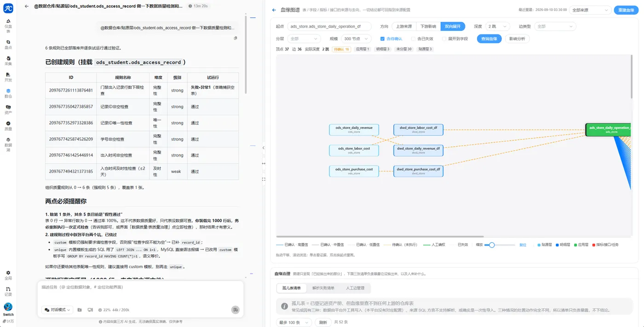Check the 展开到字段 checkbox
This screenshot has height=327, width=644.
444,39
